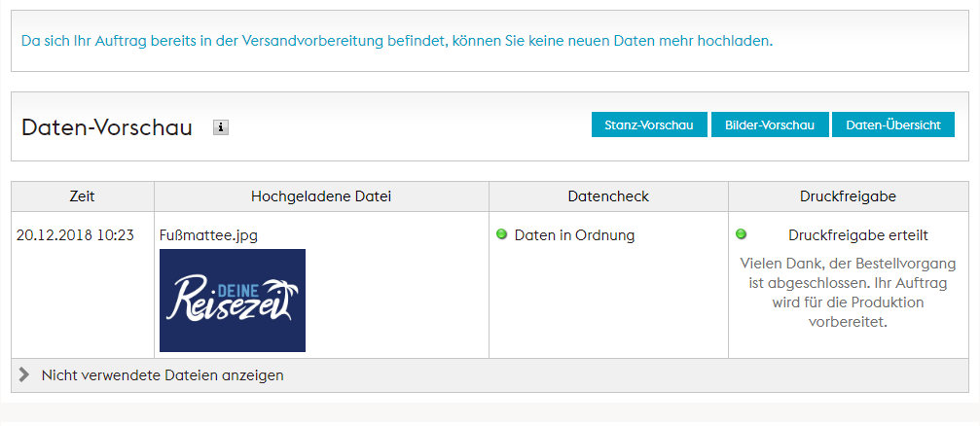Select the Druckfreigabe column header
980x426 pixels.
tap(848, 196)
